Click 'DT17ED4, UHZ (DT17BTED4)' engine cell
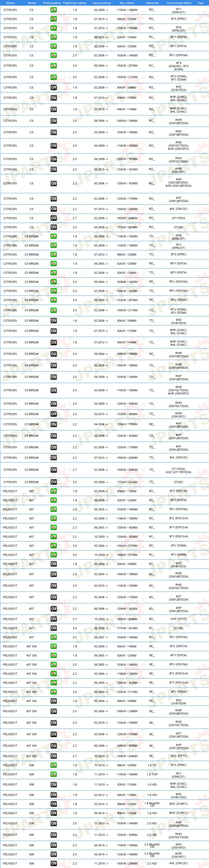209x868 pixels. [x=178, y=470]
